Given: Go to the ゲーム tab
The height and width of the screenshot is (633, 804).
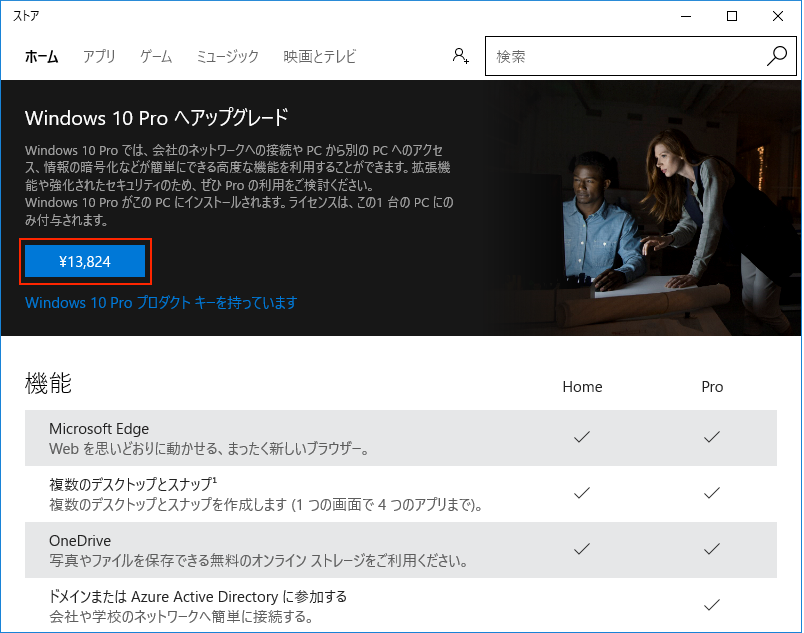Looking at the screenshot, I should tap(156, 57).
